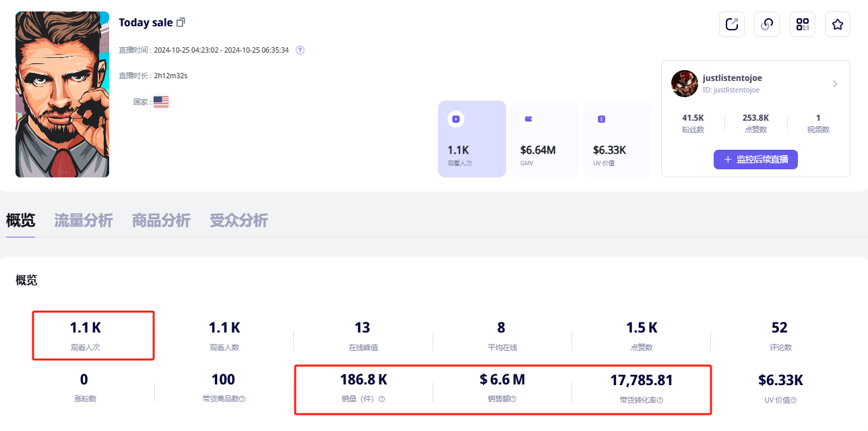Image resolution: width=868 pixels, height=431 pixels.
Task: Open the QR code scan icon
Action: 802,24
